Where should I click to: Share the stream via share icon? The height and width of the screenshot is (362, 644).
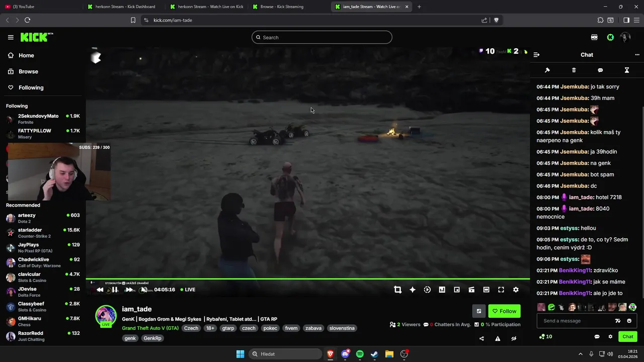coord(481,338)
